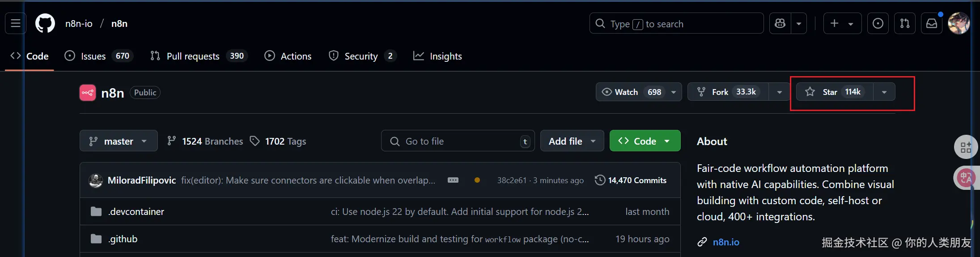Click the commit status dot indicator
Screen dimensions: 980x257
477,180
